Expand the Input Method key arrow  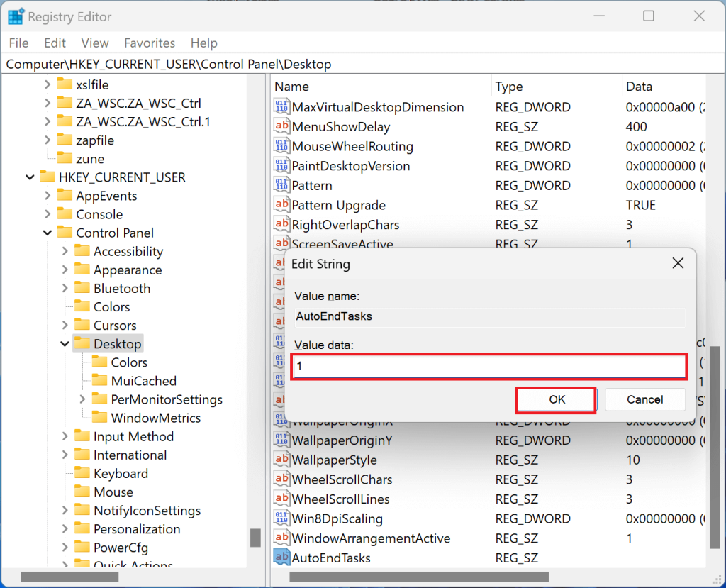[65, 437]
